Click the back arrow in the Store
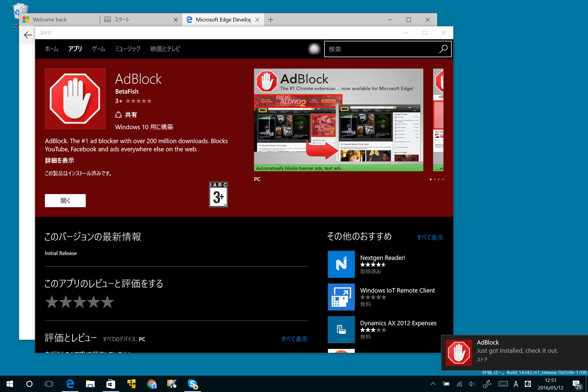This screenshot has width=588, height=392. click(28, 34)
